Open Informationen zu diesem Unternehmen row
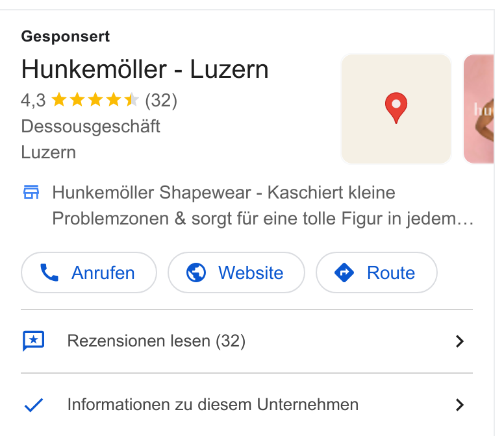Image resolution: width=504 pixels, height=436 pixels. (247, 405)
